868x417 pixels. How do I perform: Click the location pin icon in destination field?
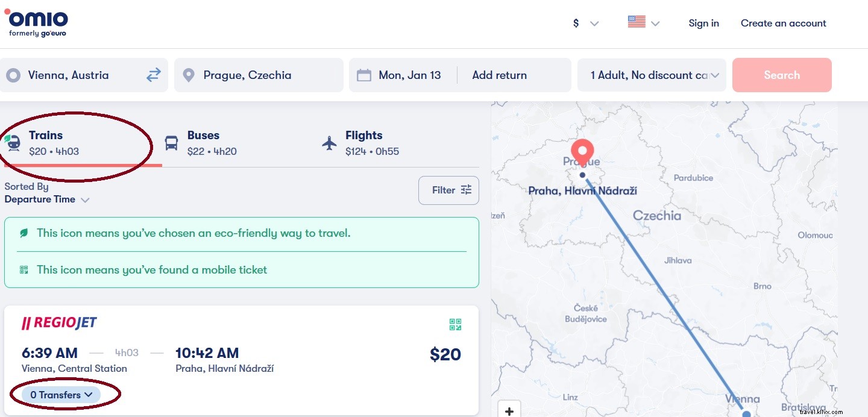pos(188,75)
